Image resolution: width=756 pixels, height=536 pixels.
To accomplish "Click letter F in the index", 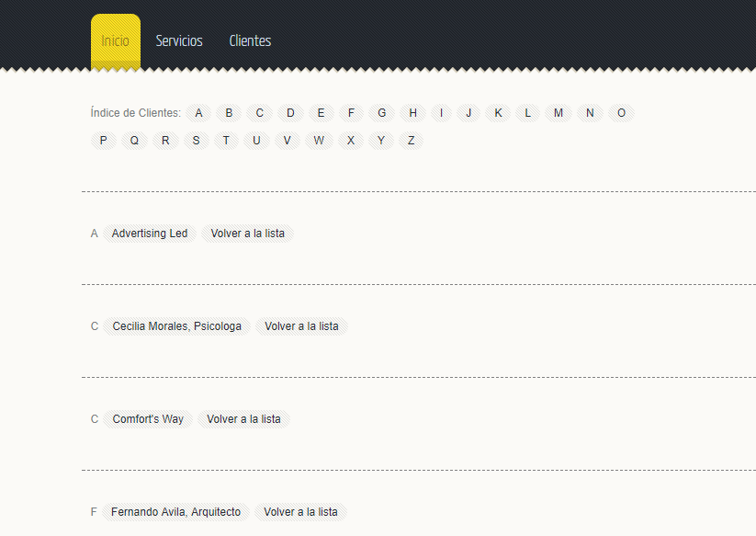I will [351, 113].
